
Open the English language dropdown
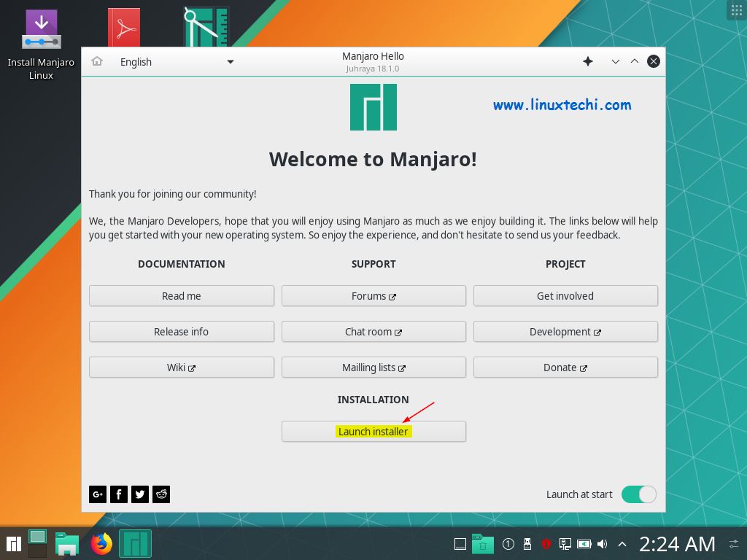pos(175,61)
